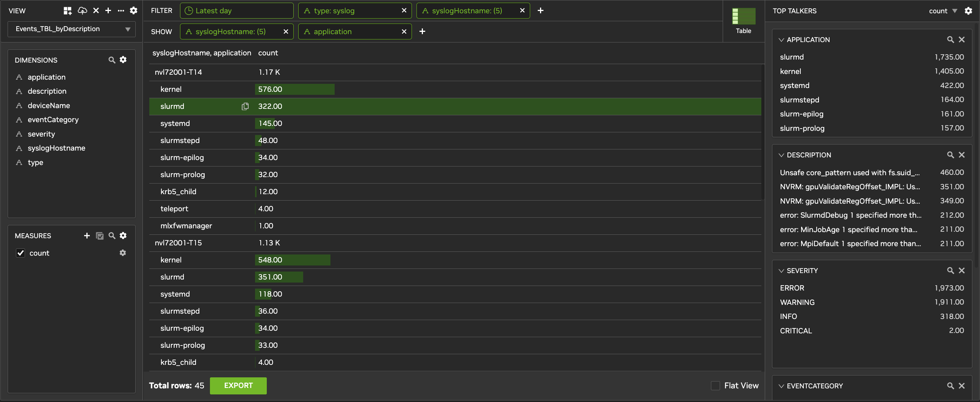Select the eventCategory dimension in the list
The width and height of the screenshot is (980, 402).
[53, 119]
